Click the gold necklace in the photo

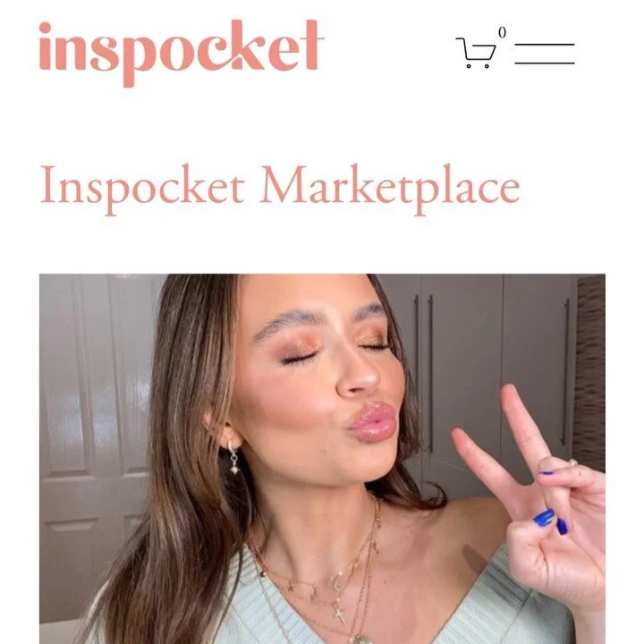point(325,575)
